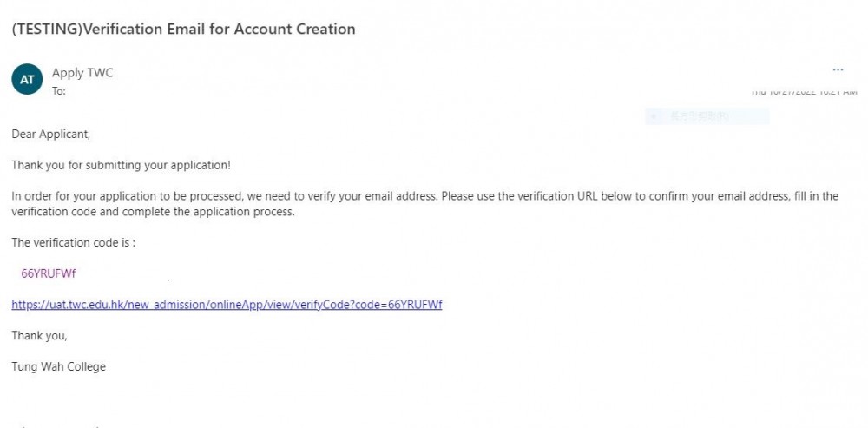Image resolution: width=868 pixels, height=428 pixels.
Task: Click the email subject title text
Action: (x=183, y=29)
